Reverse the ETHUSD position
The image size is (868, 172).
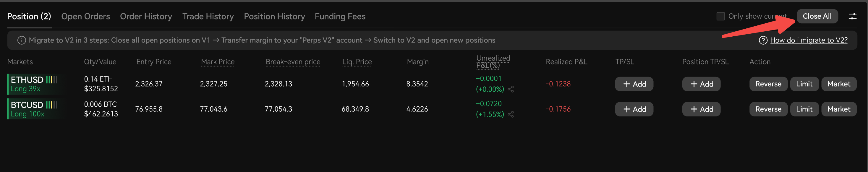768,84
